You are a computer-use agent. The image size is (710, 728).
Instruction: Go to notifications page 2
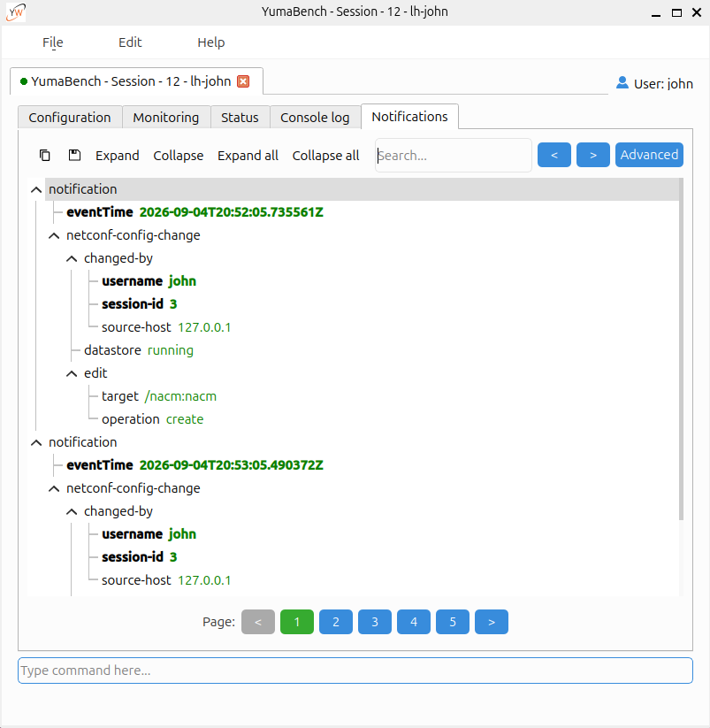coord(336,622)
